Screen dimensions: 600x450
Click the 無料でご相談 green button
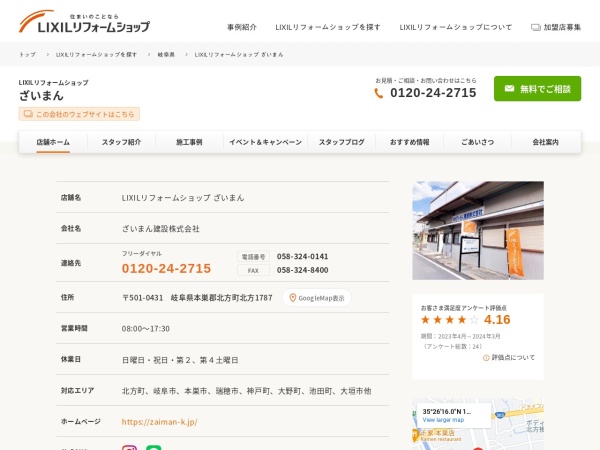pyautogui.click(x=537, y=88)
